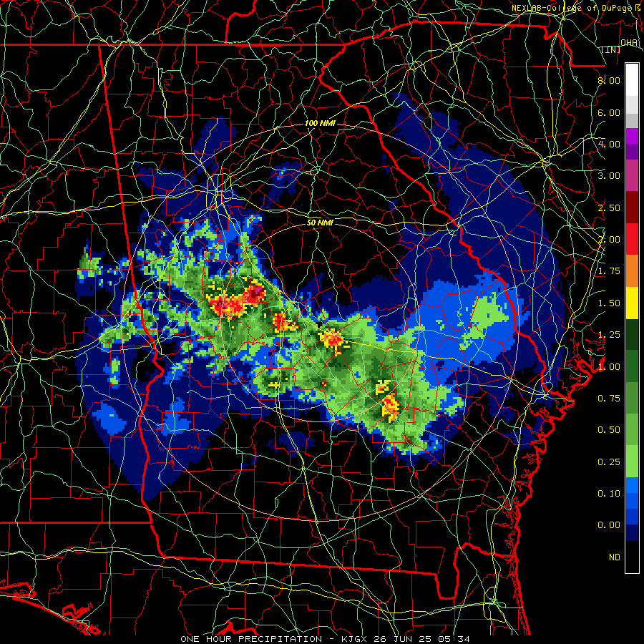
Task: Click the OHA product code label
Action: [x=629, y=43]
